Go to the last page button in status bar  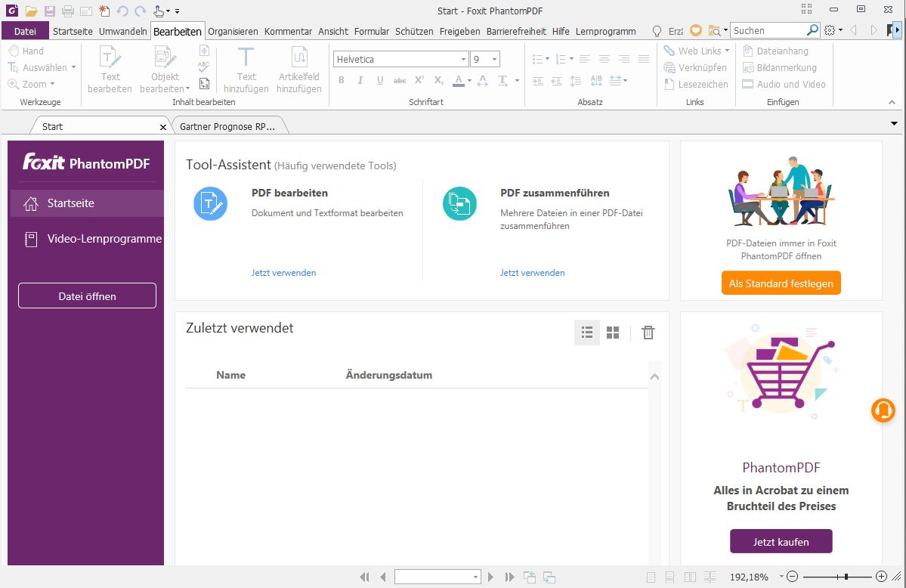(x=509, y=577)
